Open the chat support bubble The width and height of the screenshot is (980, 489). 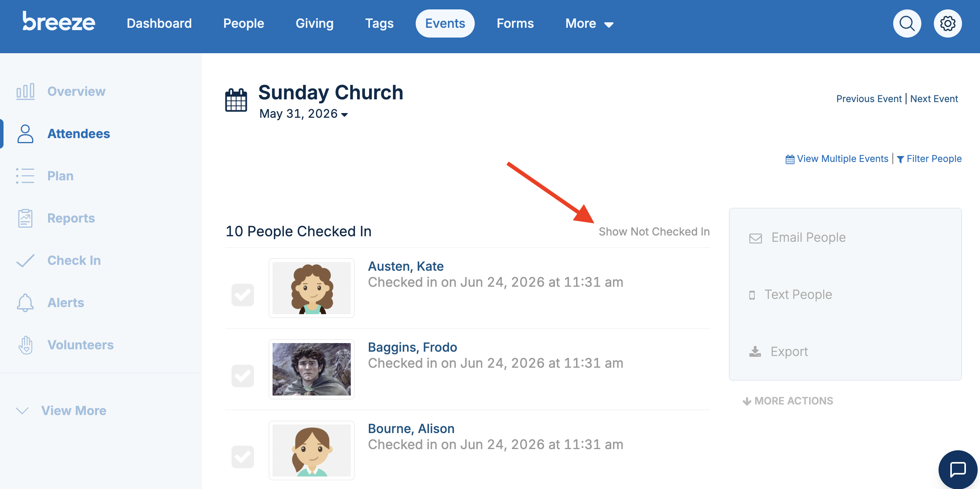point(958,469)
